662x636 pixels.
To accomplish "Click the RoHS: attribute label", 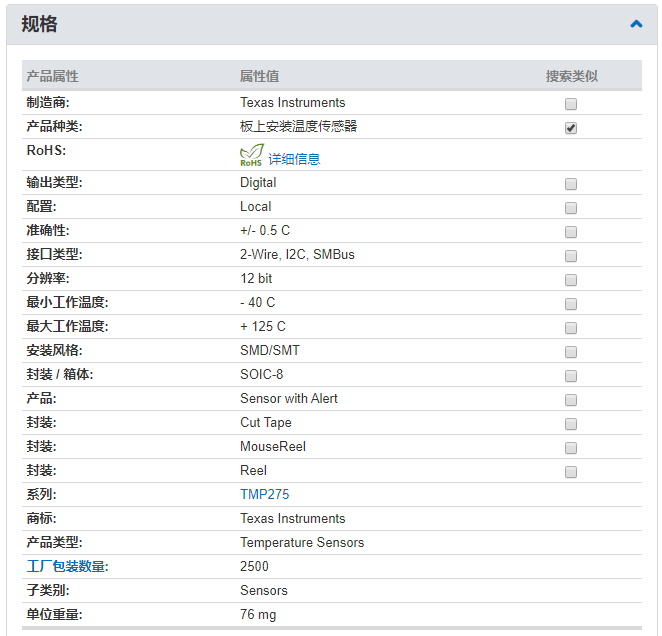I will pos(46,150).
